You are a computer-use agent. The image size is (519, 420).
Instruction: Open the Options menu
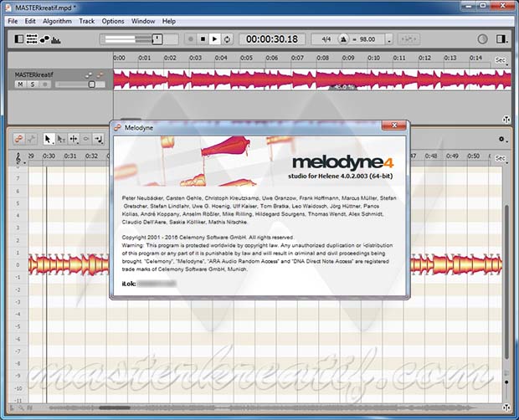113,21
